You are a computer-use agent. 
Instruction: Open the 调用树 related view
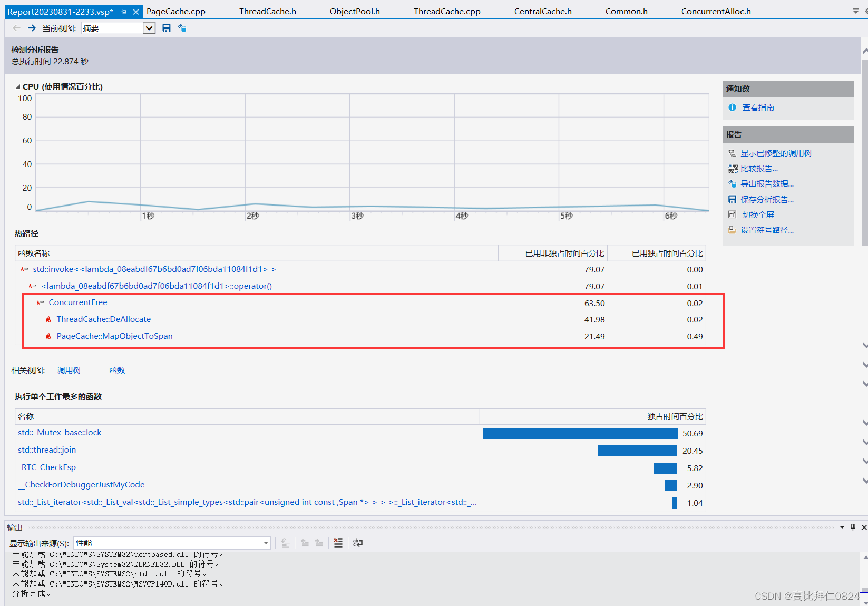[69, 370]
